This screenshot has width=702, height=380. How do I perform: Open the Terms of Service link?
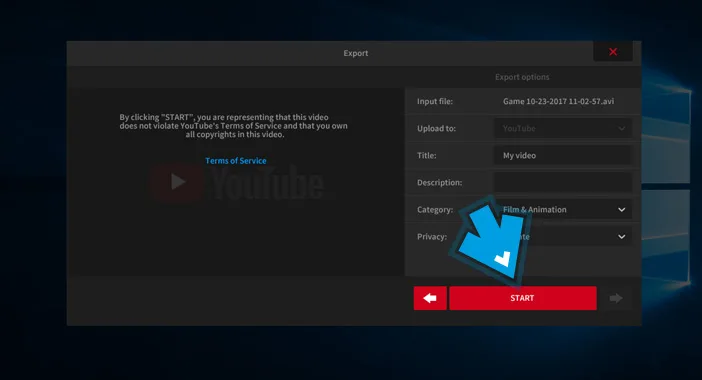(235, 161)
